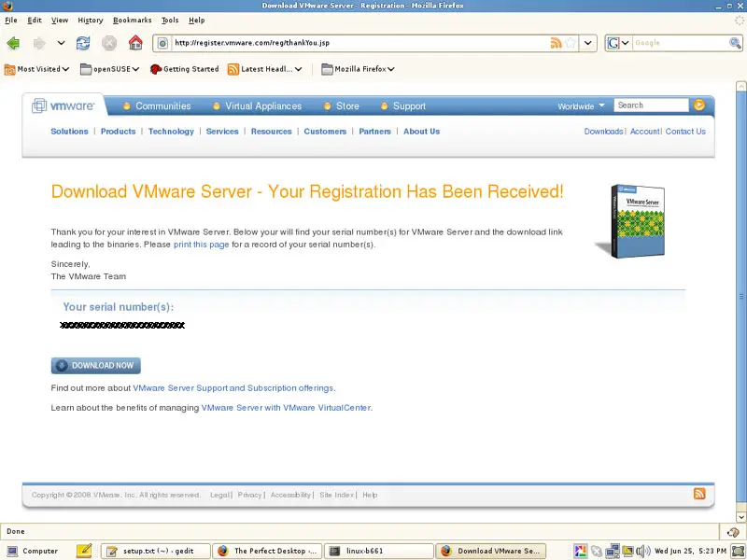Open VMware Server Support and Subscription offerings link
The height and width of the screenshot is (560, 747).
[x=233, y=388]
